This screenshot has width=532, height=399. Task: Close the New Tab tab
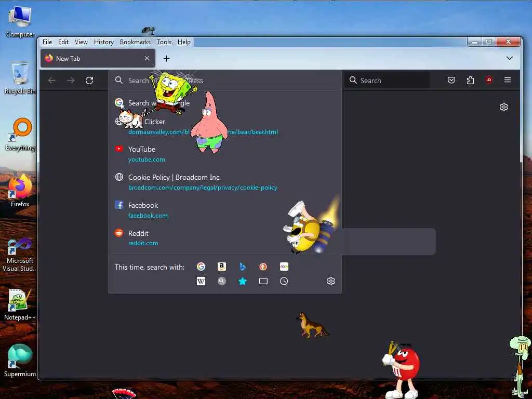[x=147, y=58]
